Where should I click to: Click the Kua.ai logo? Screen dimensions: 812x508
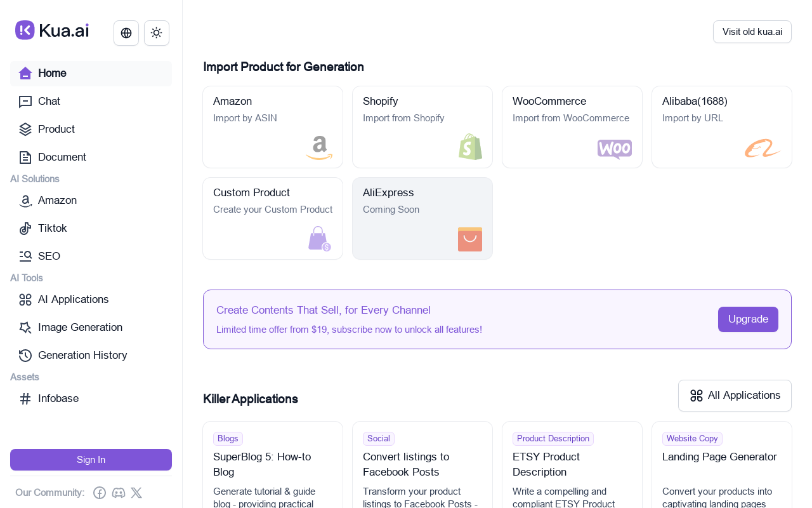[x=52, y=30]
